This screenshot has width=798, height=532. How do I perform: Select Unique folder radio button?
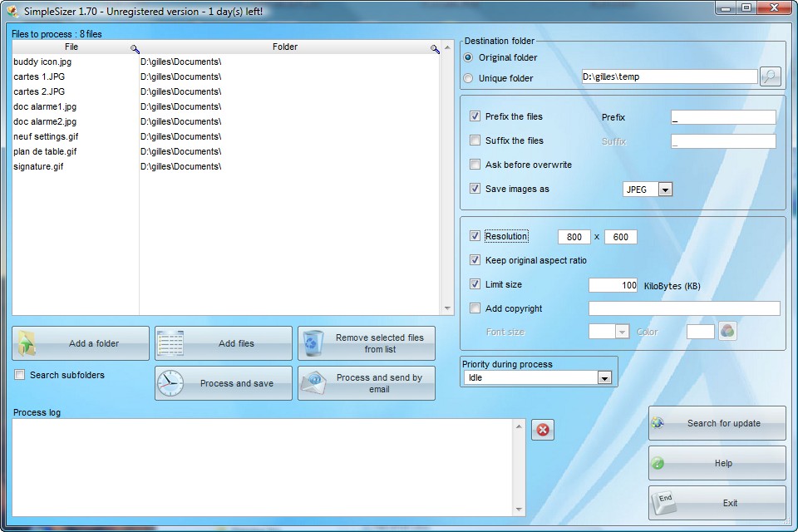468,78
